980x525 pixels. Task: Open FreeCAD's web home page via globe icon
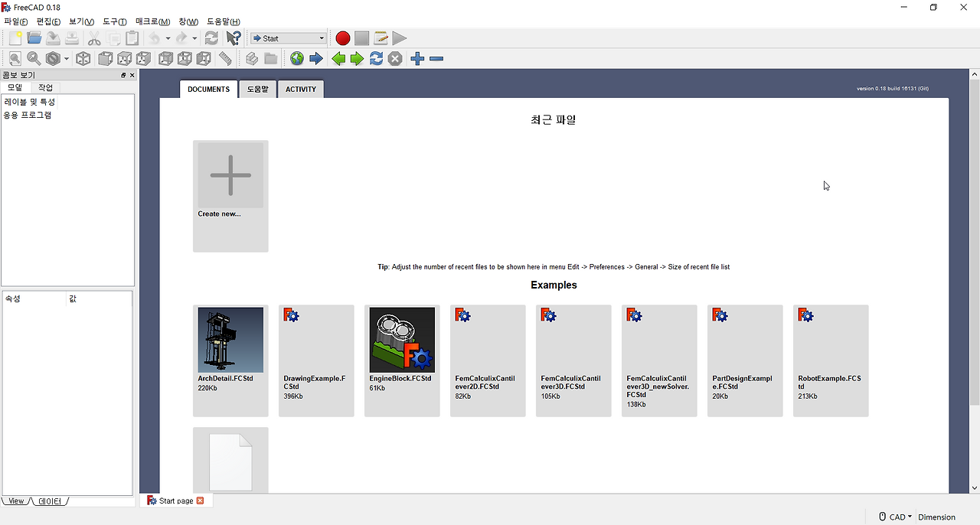pyautogui.click(x=296, y=58)
